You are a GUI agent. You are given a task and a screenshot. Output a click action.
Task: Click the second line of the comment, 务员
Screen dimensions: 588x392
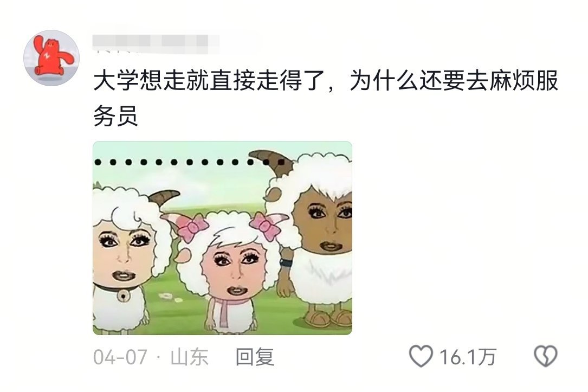coord(115,116)
